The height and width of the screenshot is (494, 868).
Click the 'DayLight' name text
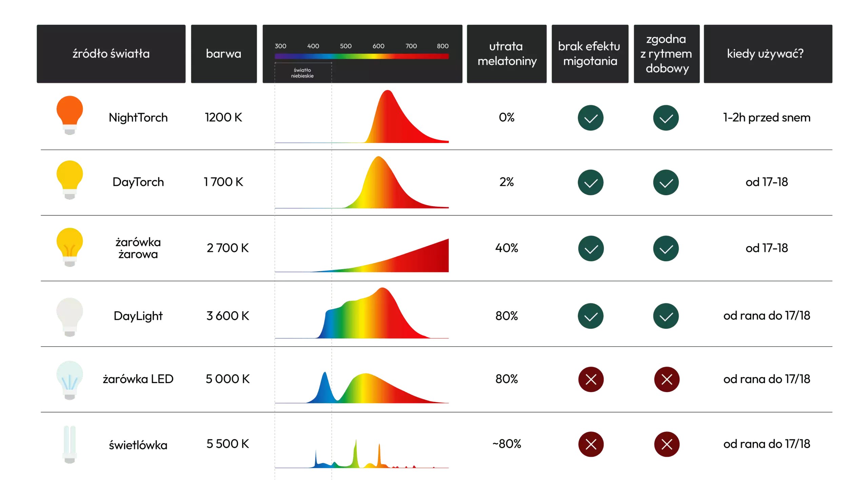click(138, 316)
